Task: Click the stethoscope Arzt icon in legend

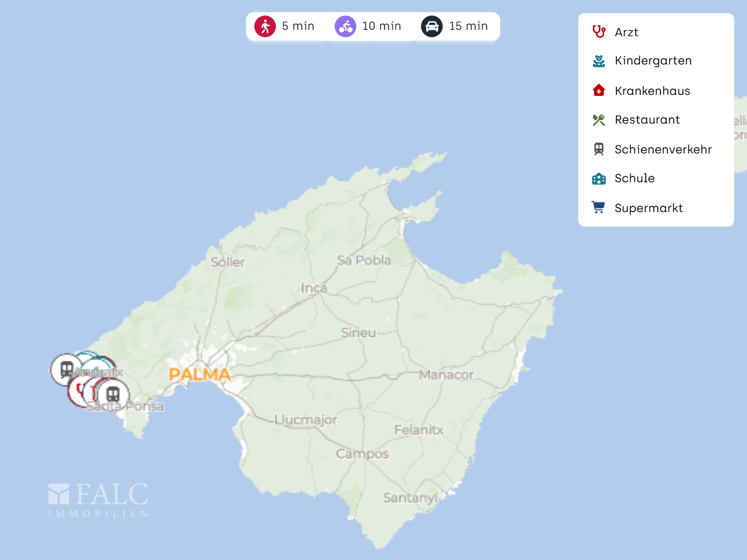Action: tap(599, 32)
